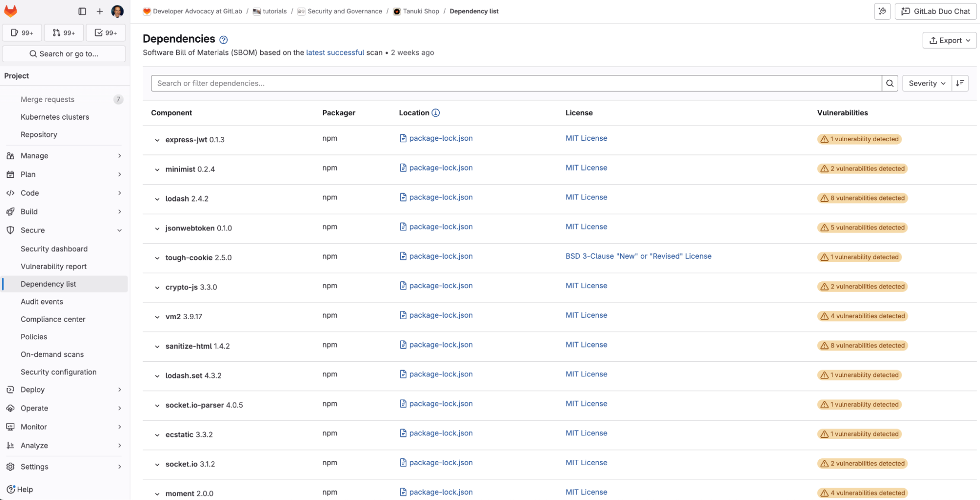Expand the vm2 3.9.17 row

157,317
